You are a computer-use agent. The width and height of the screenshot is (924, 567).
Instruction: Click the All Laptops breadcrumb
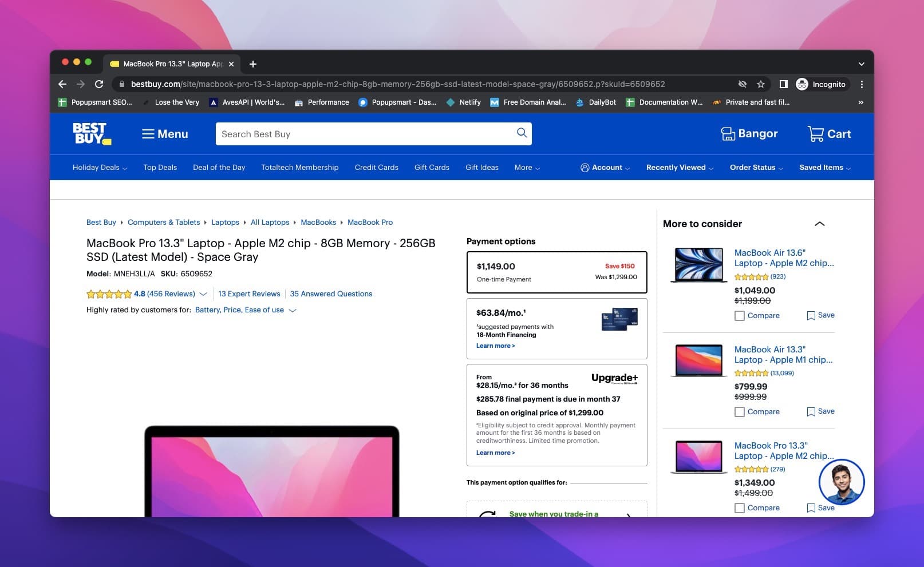[x=270, y=223]
